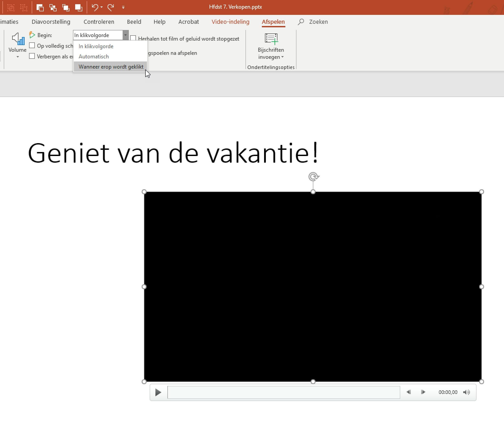Click the Undo arrow icon
The image size is (504, 423).
95,8
